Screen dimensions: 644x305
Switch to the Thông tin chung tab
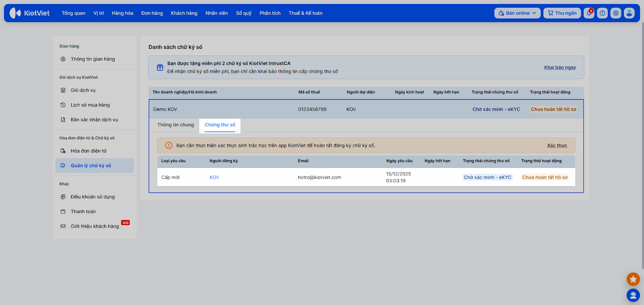[x=175, y=125]
